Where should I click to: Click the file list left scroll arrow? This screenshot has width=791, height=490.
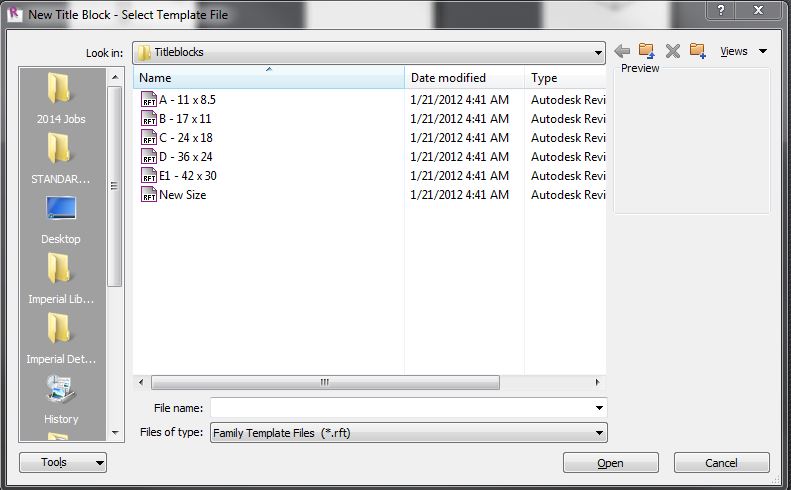(141, 383)
